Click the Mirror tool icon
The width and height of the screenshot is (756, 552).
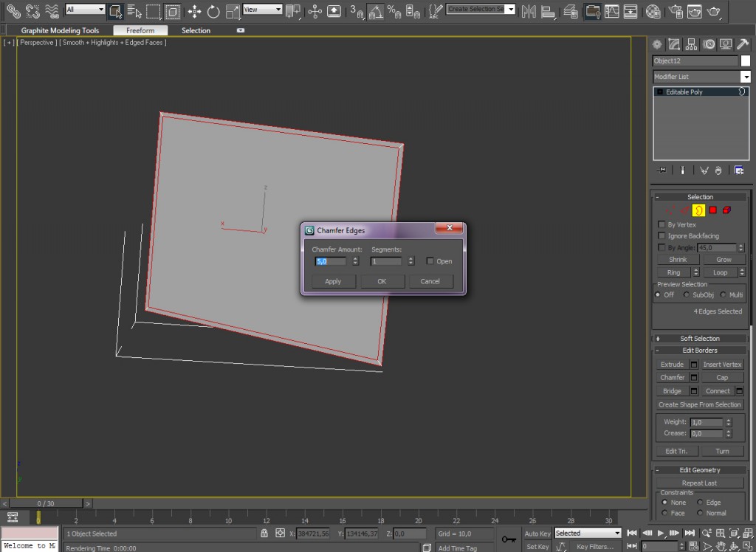pos(529,10)
